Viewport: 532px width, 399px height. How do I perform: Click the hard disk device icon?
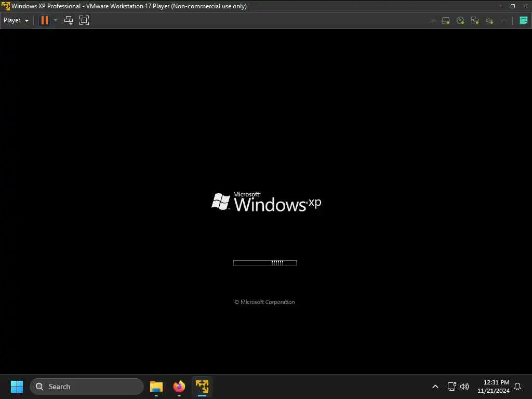(445, 21)
